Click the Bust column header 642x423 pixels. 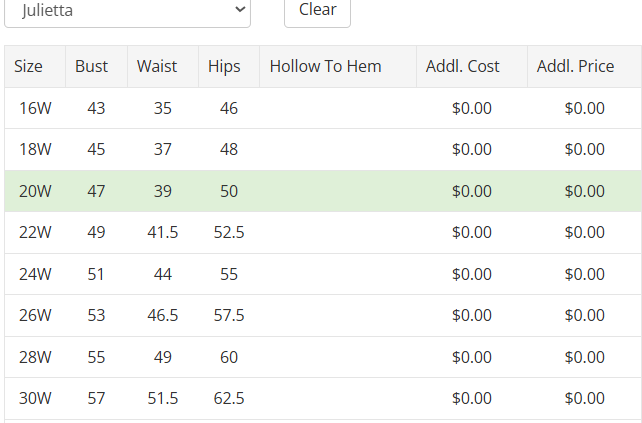(x=92, y=67)
